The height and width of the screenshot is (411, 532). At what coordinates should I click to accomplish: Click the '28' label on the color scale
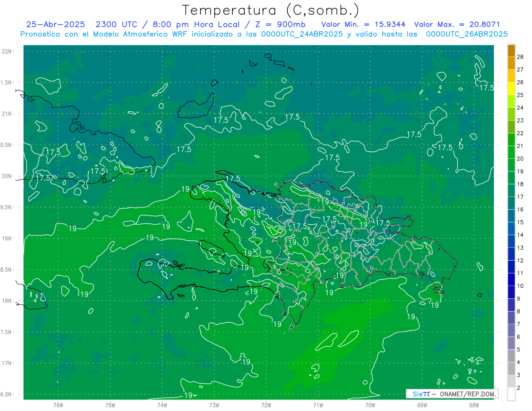point(520,57)
